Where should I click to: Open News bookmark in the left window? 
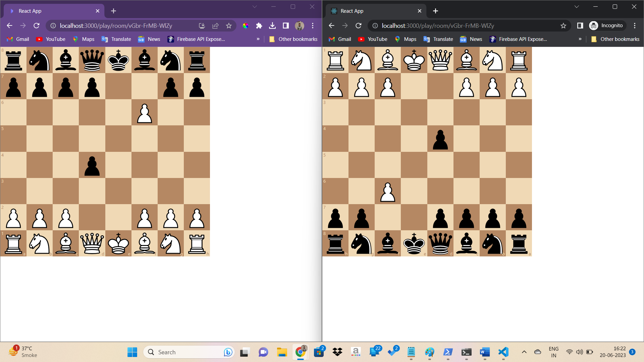[149, 39]
